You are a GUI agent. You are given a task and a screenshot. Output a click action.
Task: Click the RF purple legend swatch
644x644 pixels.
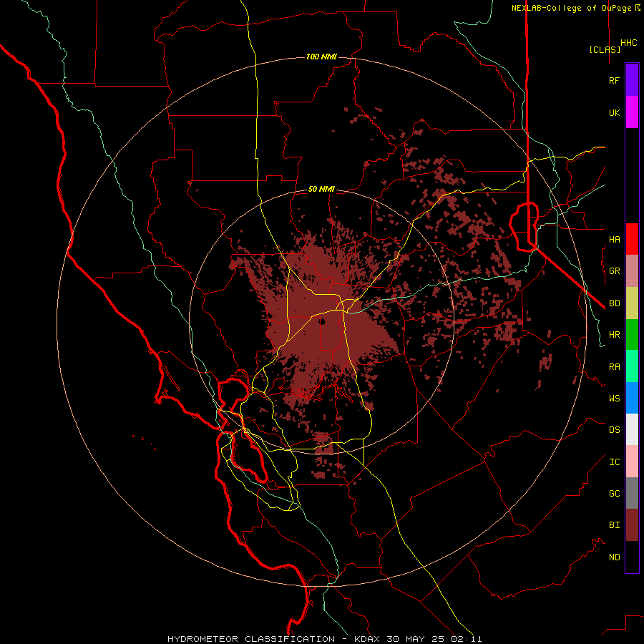click(632, 80)
